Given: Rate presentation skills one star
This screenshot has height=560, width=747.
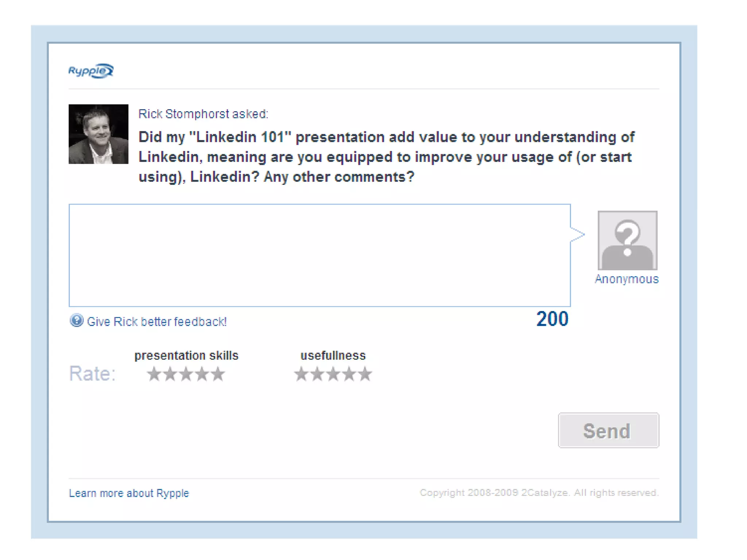Looking at the screenshot, I should pos(154,374).
